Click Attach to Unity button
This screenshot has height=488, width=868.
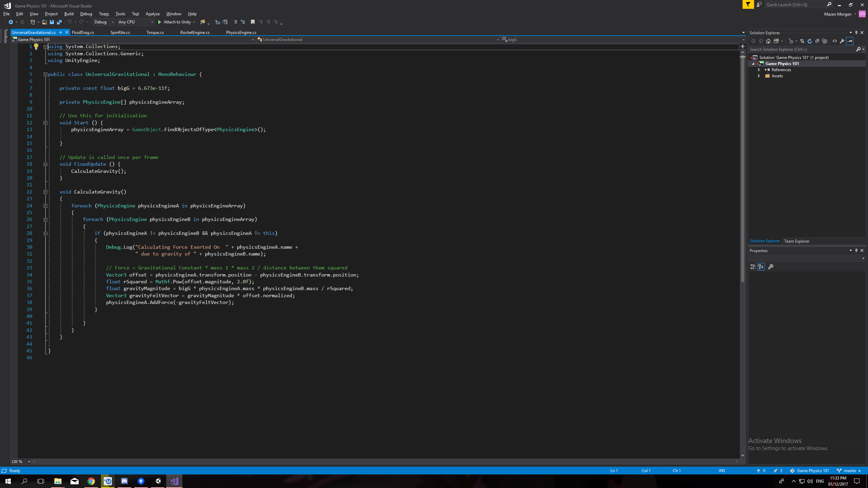(174, 22)
